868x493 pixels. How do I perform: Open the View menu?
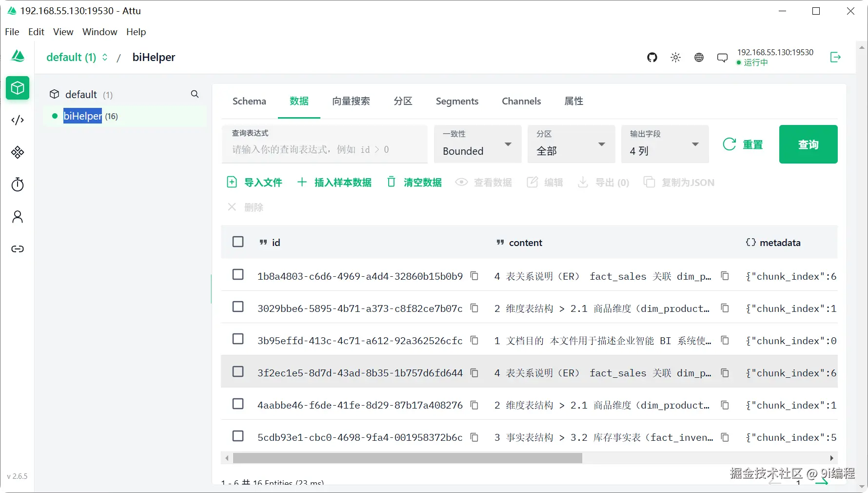point(63,32)
